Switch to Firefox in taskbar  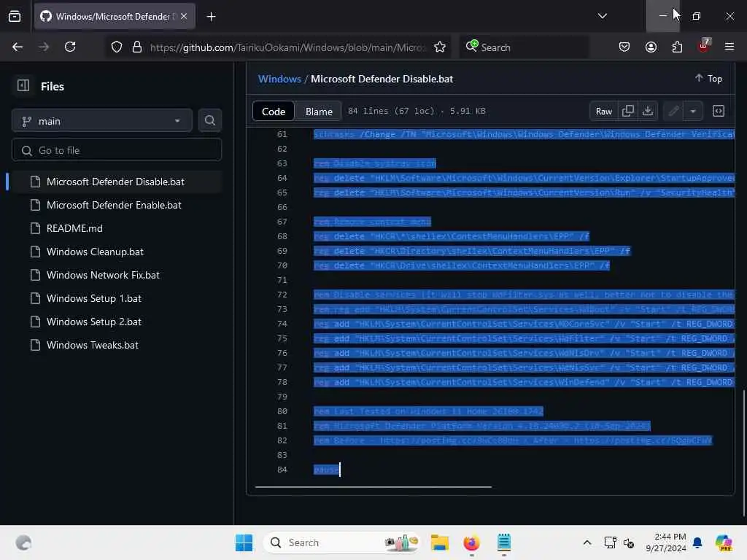[x=471, y=542]
